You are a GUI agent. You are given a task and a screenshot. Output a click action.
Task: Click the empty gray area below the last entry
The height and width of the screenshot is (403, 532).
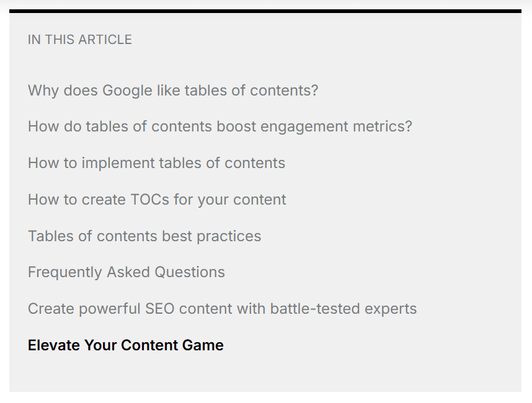(265, 374)
